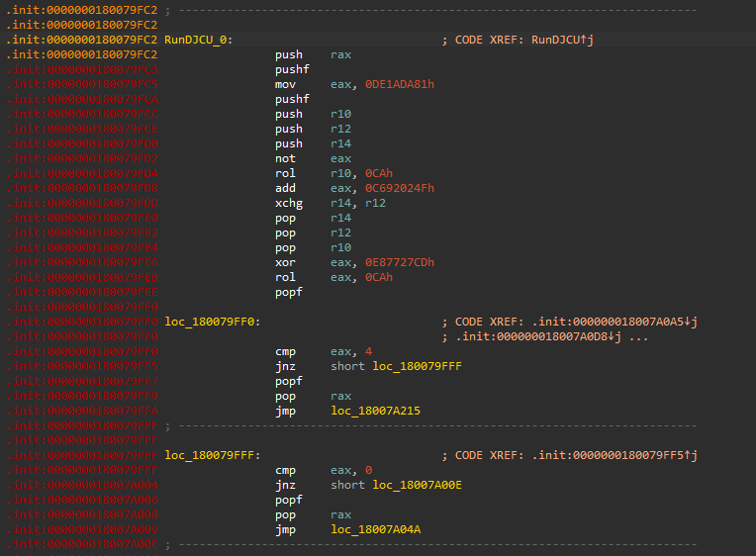The width and height of the screenshot is (756, 556).
Task: Click the immediate value 0DE1ADA81h
Action: point(400,84)
